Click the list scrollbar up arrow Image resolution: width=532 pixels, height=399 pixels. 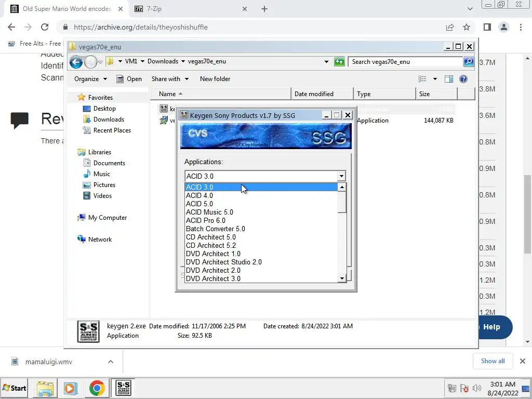tap(342, 187)
